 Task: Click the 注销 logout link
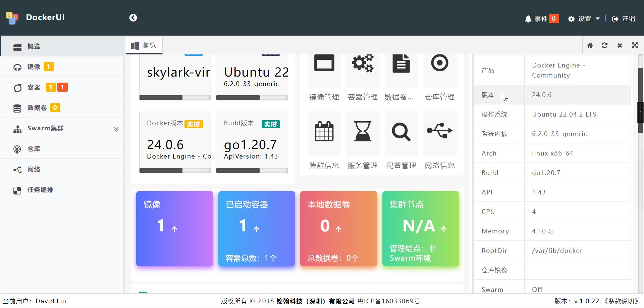(624, 19)
